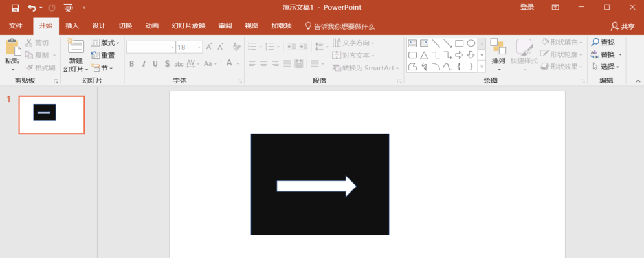Toggle Italic formatting
The height and width of the screenshot is (258, 644).
[144, 63]
